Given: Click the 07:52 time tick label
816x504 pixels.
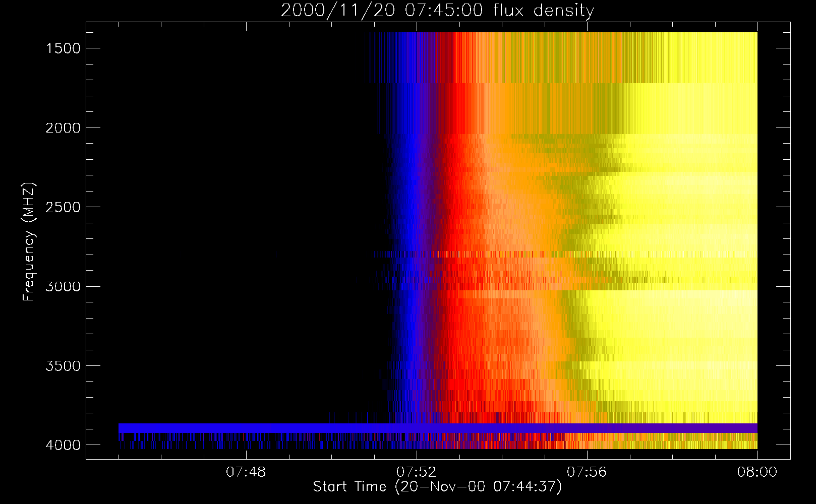Looking at the screenshot, I should click(x=417, y=472).
